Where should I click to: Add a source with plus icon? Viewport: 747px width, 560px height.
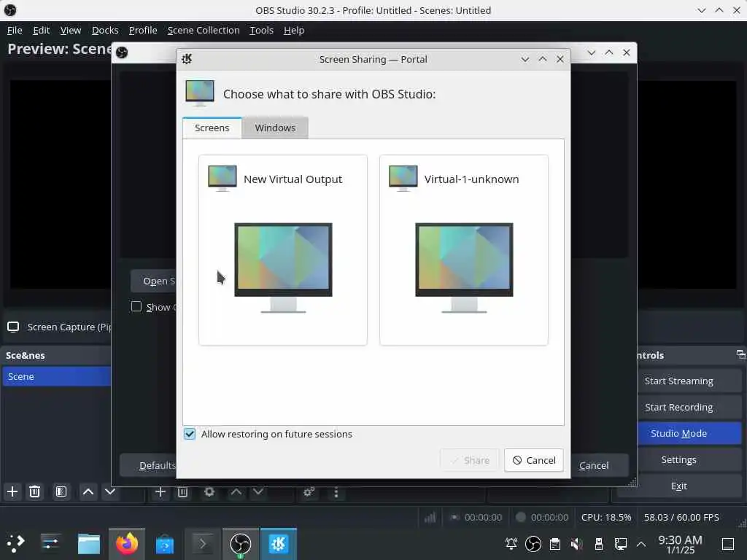click(160, 492)
